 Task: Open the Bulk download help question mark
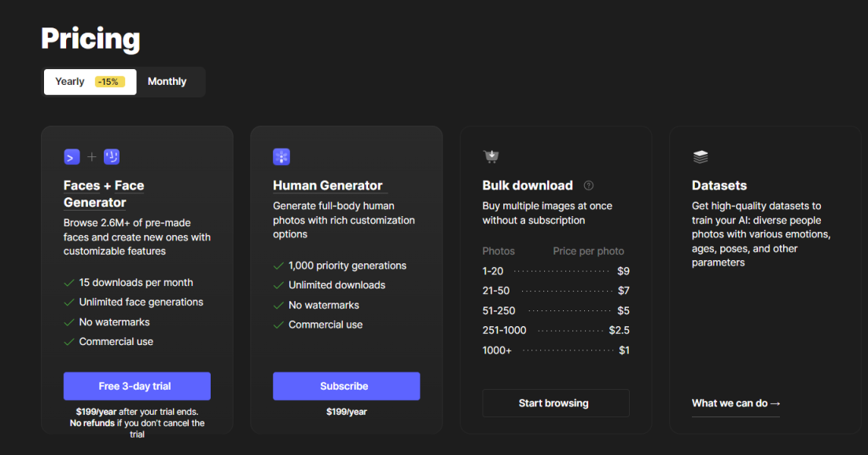[x=589, y=185]
